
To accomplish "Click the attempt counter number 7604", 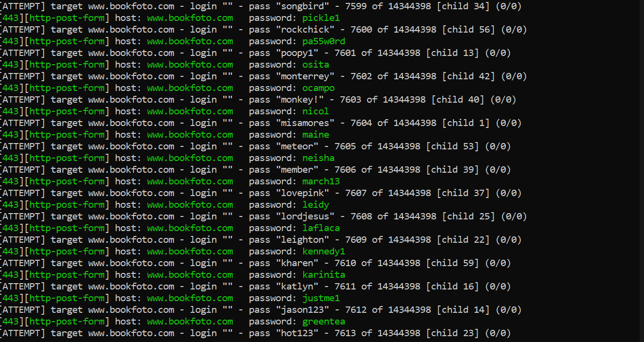I will [361, 123].
